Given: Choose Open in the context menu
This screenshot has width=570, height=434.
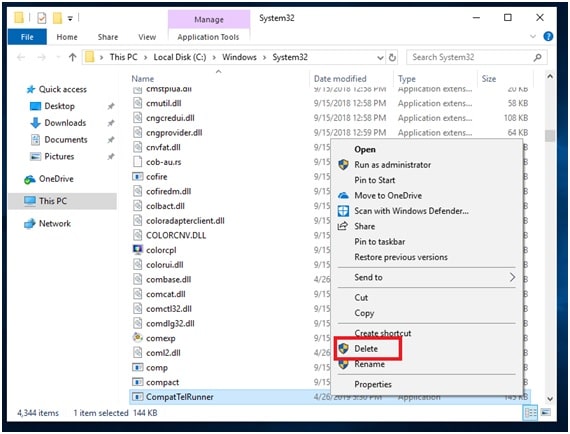Looking at the screenshot, I should pos(365,149).
